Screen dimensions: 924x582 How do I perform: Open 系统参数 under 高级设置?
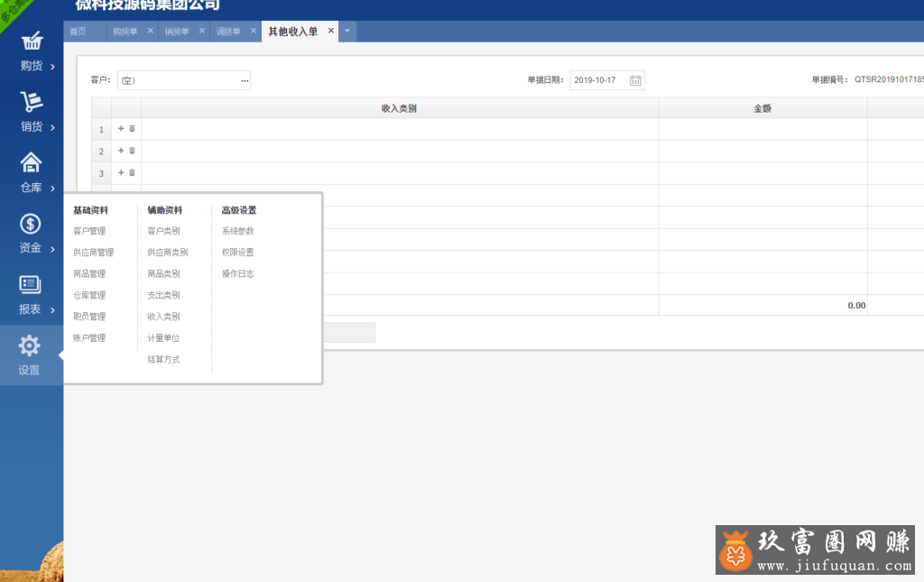coord(237,231)
